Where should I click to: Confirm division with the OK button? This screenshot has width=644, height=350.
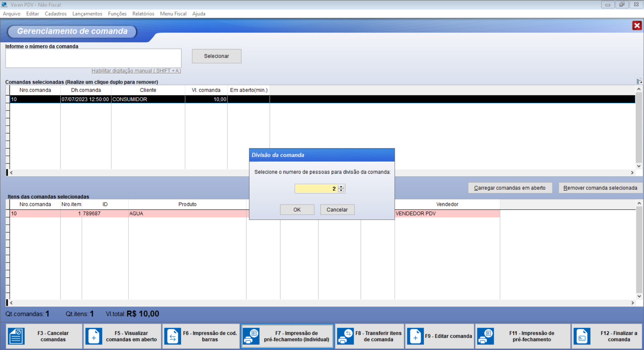[x=297, y=210]
